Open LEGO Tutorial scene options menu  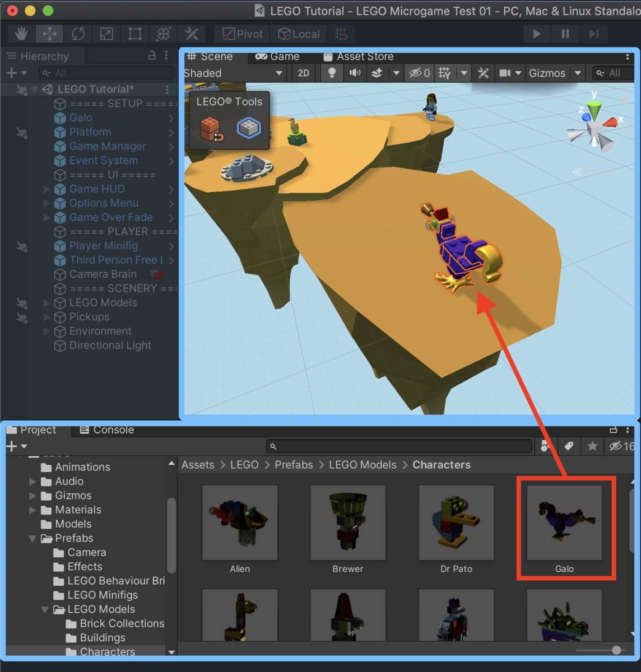pos(167,89)
